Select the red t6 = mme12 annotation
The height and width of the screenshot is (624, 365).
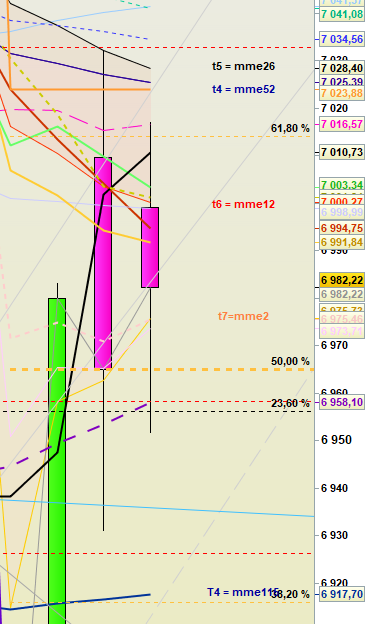pos(243,204)
